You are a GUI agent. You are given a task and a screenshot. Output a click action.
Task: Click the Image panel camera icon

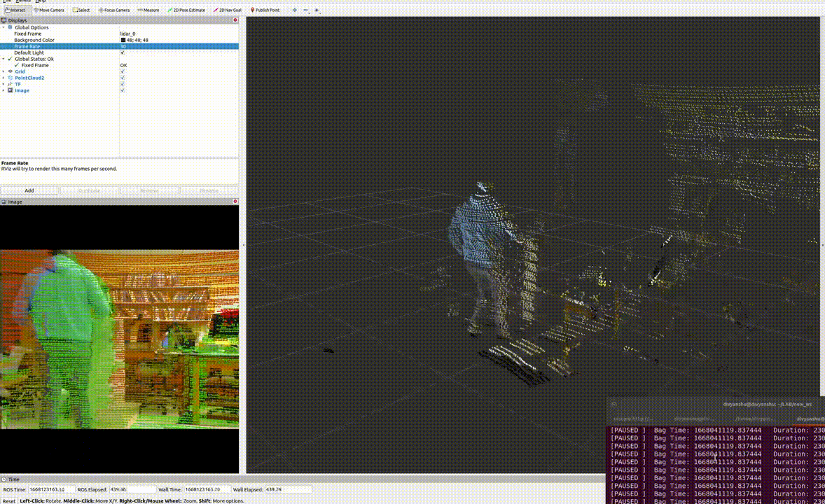[4, 202]
